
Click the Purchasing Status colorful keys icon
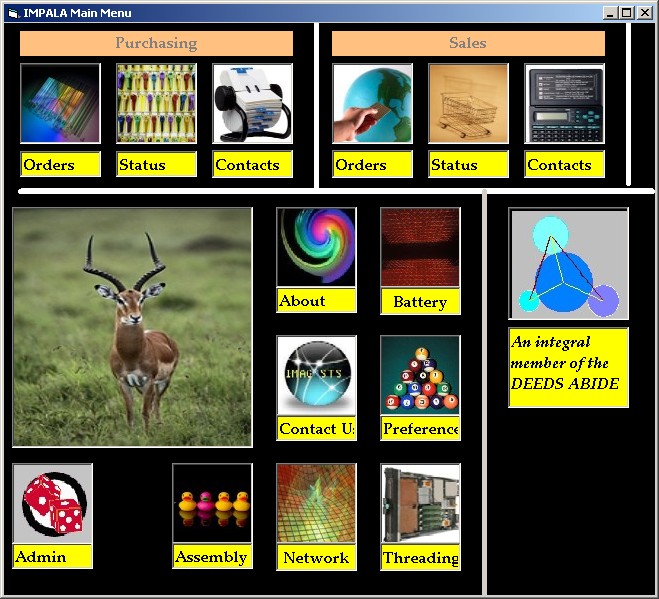pyautogui.click(x=156, y=103)
